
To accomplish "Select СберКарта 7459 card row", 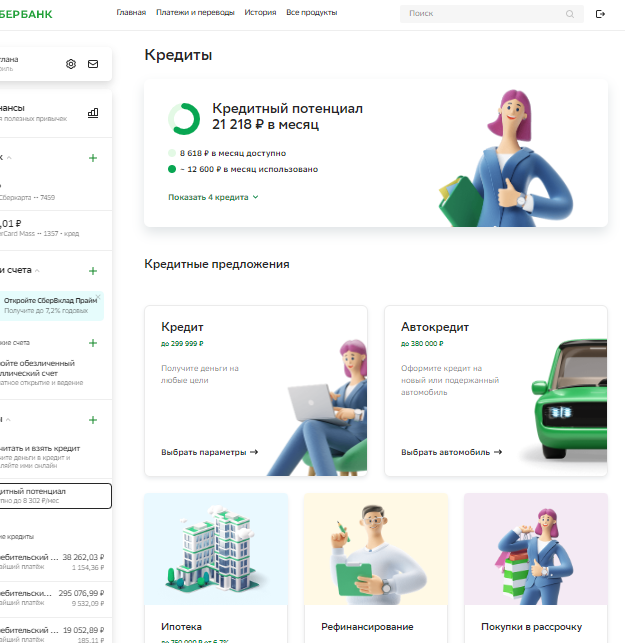I will [55, 192].
